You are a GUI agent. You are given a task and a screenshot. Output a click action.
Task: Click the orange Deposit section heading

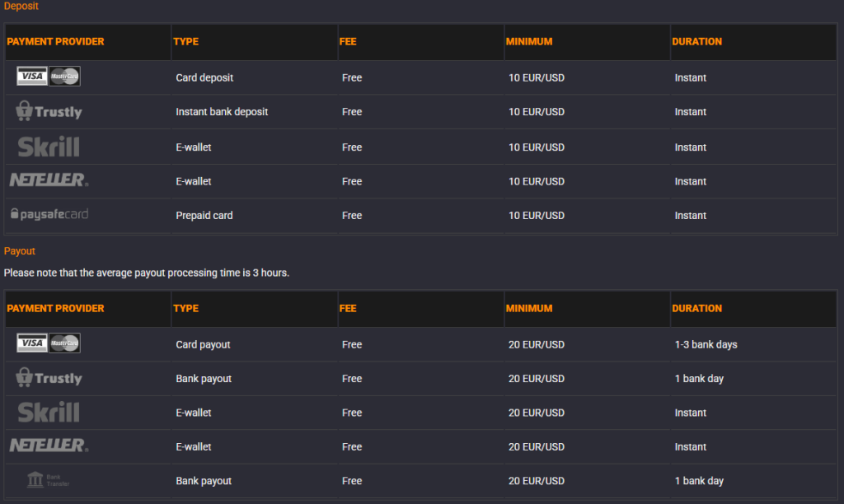tap(21, 7)
